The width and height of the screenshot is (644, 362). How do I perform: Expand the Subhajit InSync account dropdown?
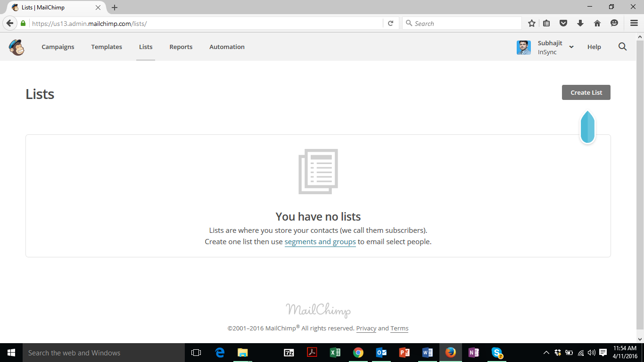571,47
